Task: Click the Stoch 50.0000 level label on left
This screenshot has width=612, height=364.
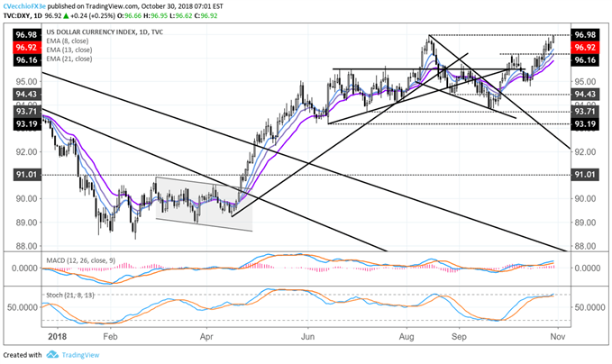Action: point(23,307)
